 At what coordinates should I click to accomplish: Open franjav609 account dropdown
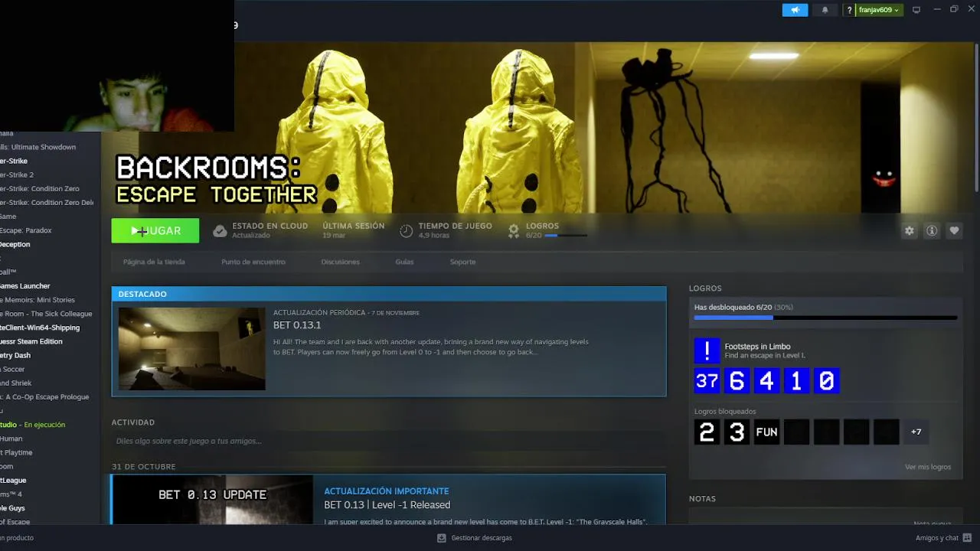(879, 10)
